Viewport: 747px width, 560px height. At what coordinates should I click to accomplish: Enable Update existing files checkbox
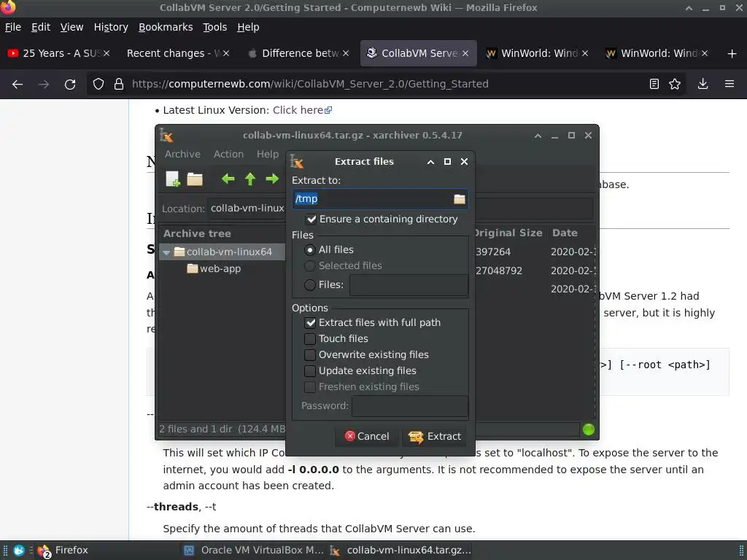point(310,371)
